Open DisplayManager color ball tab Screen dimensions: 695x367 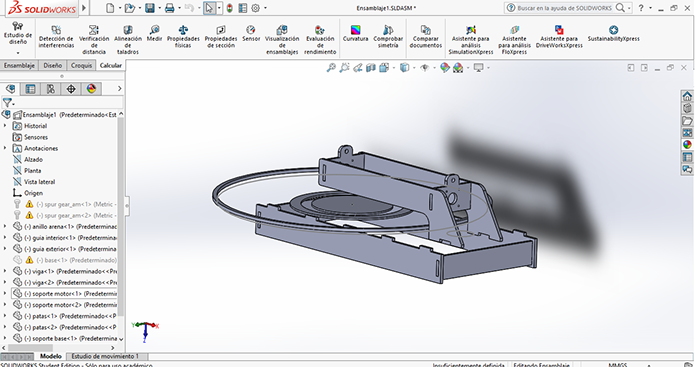tap(91, 89)
